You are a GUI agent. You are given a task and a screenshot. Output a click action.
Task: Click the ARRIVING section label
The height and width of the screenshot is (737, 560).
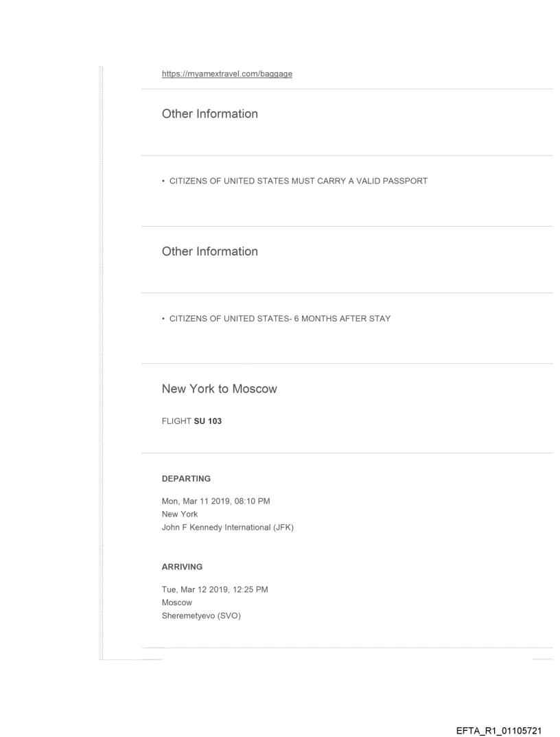coord(182,568)
